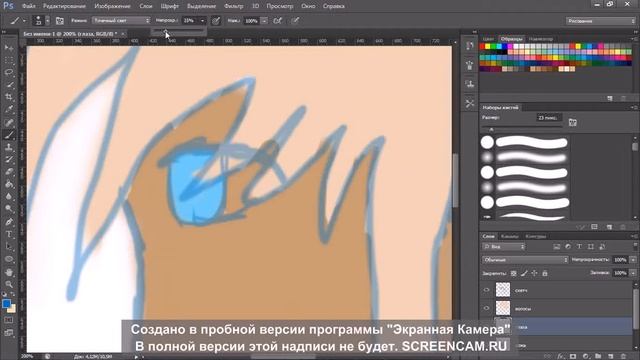Open the "Фильтр" menu
Screen dimensions: 640x360
(x=234, y=6)
